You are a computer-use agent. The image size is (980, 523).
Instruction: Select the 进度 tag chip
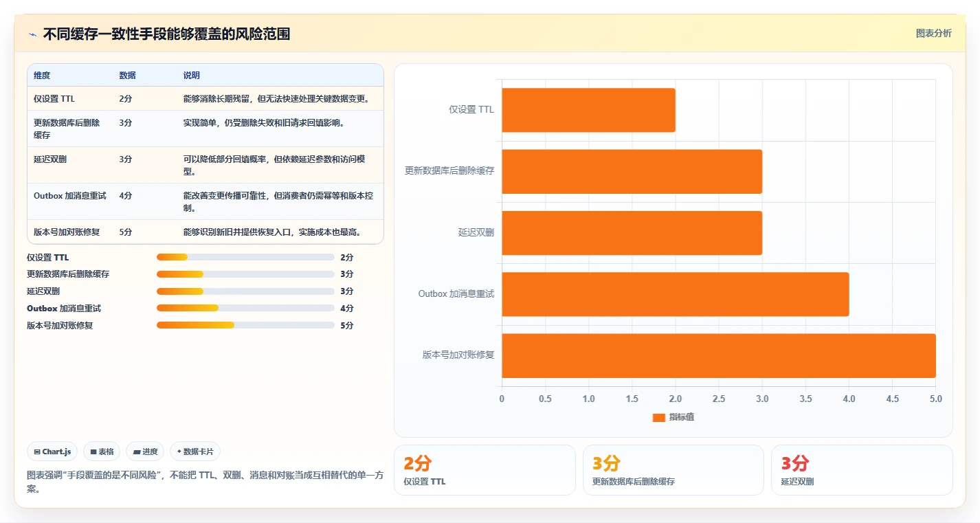[x=145, y=452]
